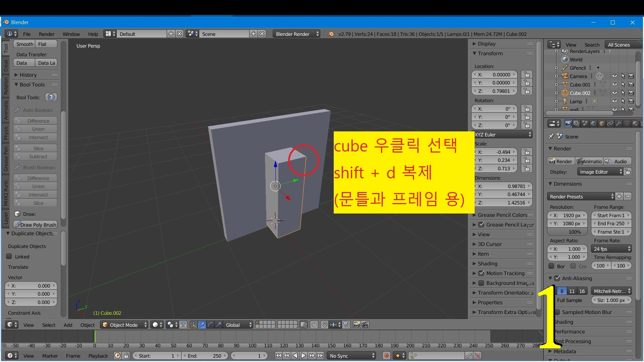Open World properties tab (globe icon)
The height and width of the screenshot is (362, 644).
point(593,124)
